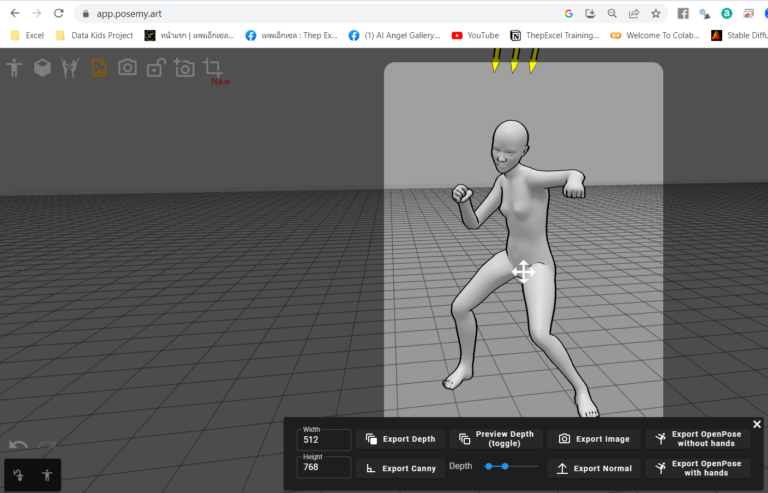Click the camera with plus icon
This screenshot has width=768, height=493.
click(x=184, y=68)
